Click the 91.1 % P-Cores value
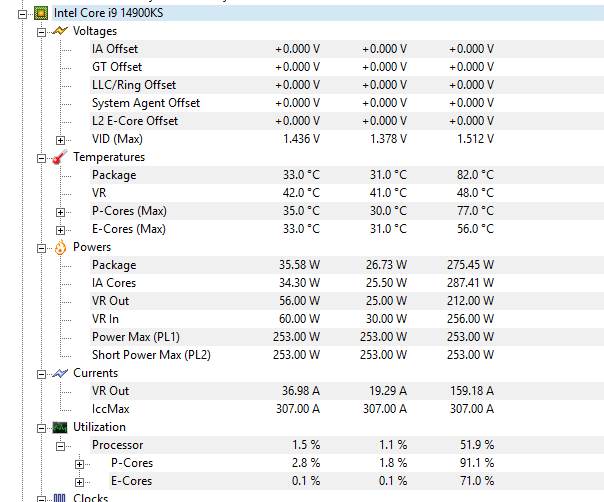The width and height of the screenshot is (604, 502). (477, 463)
